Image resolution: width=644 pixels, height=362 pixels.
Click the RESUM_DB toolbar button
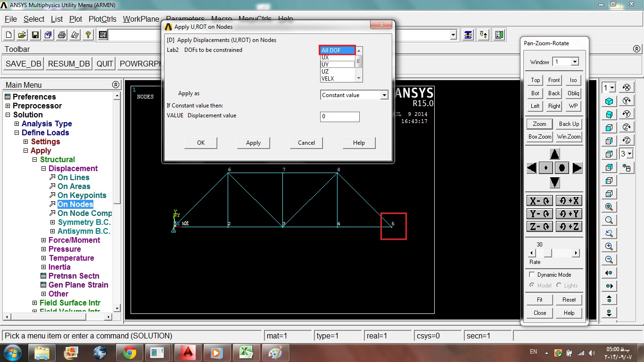69,64
